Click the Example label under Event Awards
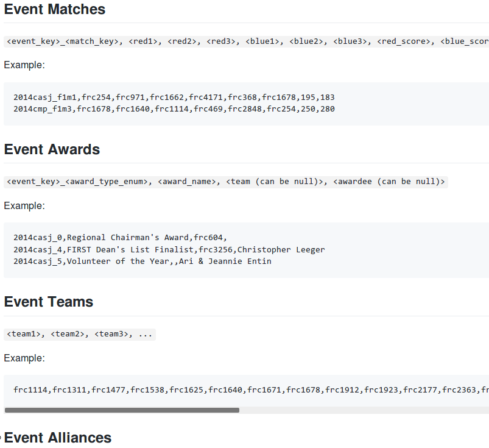The image size is (489, 448). coord(24,205)
